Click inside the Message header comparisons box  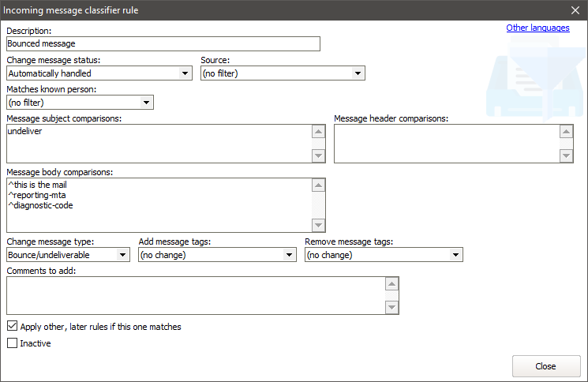(446, 144)
